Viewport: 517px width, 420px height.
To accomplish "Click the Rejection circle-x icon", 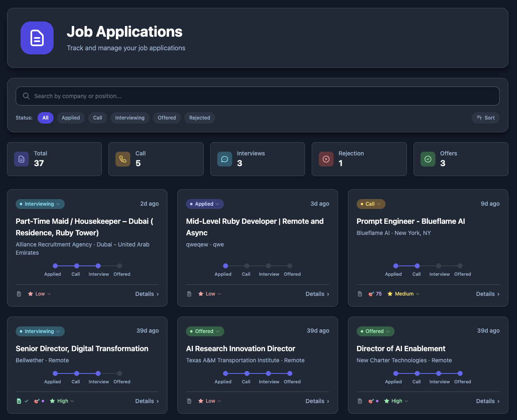I will 326,159.
